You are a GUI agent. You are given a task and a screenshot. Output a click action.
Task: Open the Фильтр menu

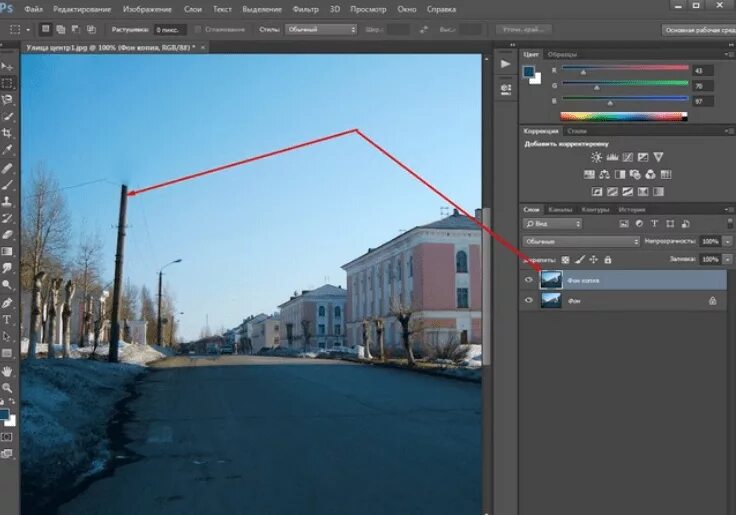click(306, 9)
